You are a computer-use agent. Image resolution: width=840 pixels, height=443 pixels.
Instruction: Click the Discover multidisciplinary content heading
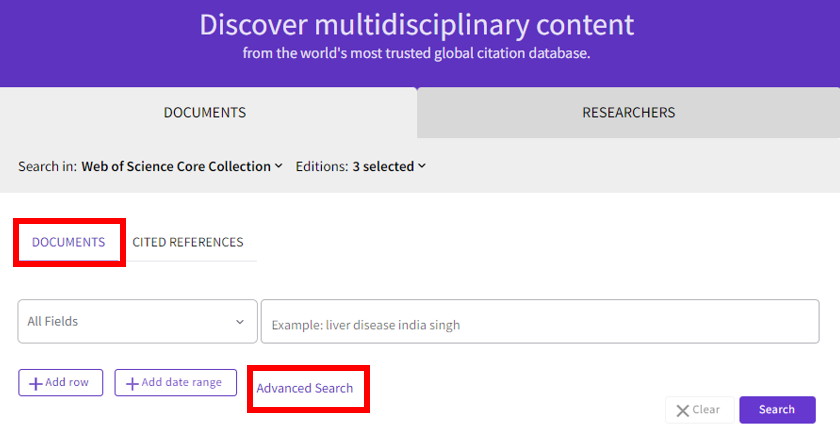[x=417, y=25]
